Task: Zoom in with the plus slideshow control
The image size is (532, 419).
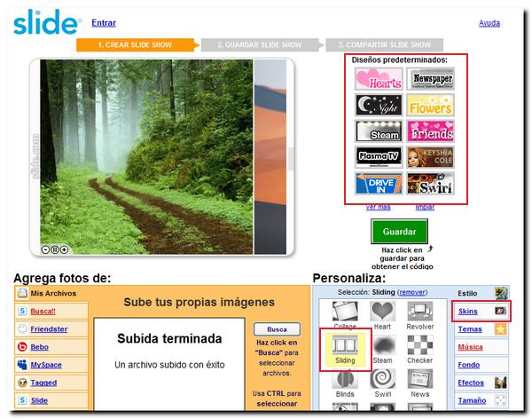Action: [x=64, y=249]
